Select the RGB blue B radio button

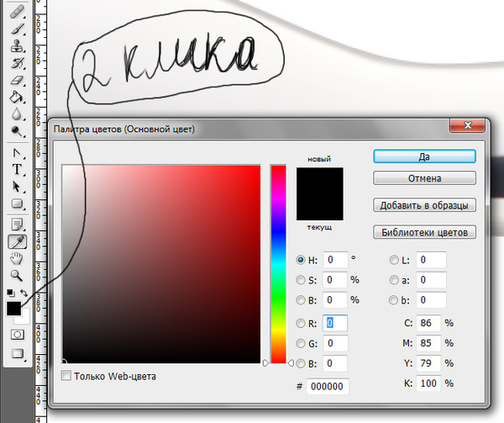coord(301,363)
